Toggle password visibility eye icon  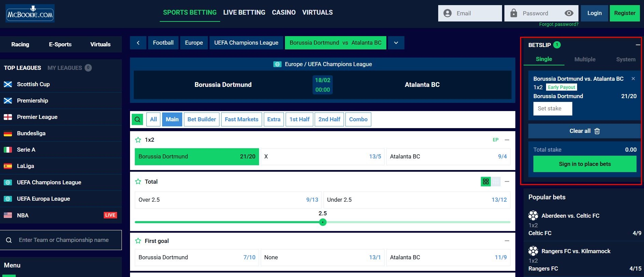pos(569,13)
